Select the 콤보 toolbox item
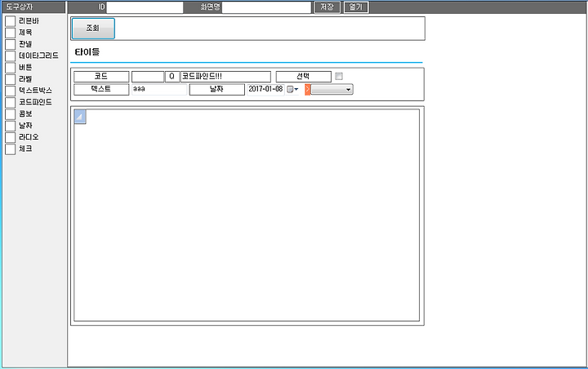The height and width of the screenshot is (369, 588). pyautogui.click(x=19, y=114)
